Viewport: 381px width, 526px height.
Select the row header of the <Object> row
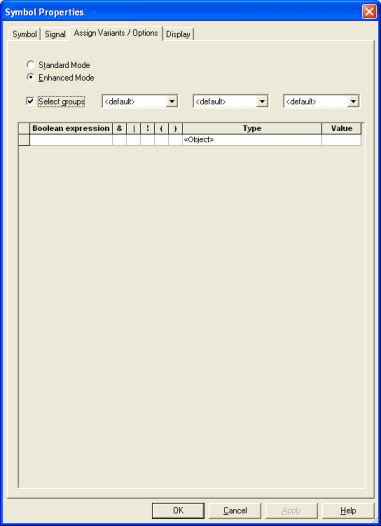[24, 140]
